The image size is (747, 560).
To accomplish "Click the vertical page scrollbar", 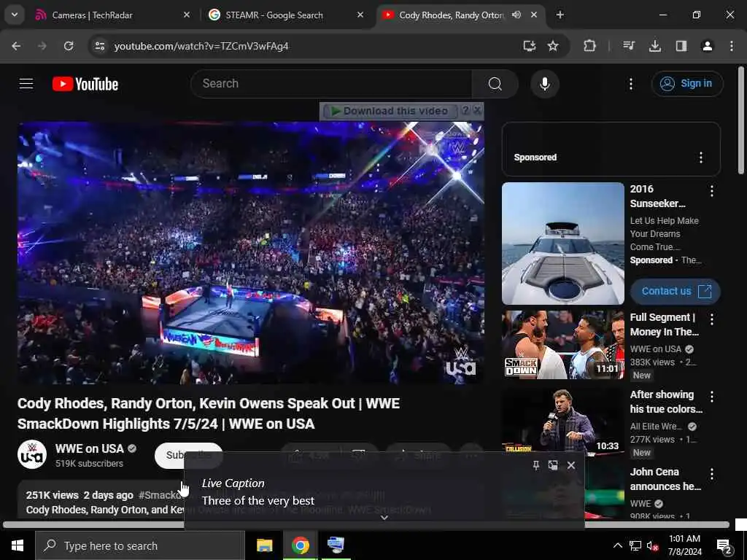I will point(741,121).
